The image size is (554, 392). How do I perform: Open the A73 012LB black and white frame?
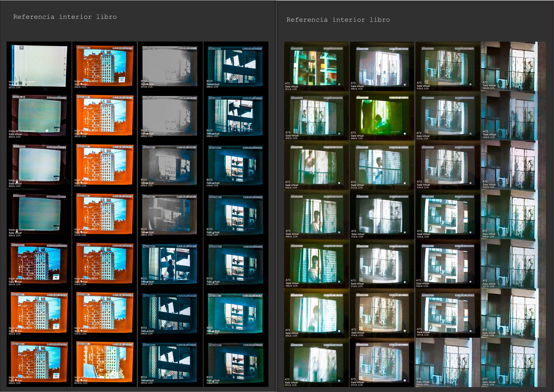point(382,215)
